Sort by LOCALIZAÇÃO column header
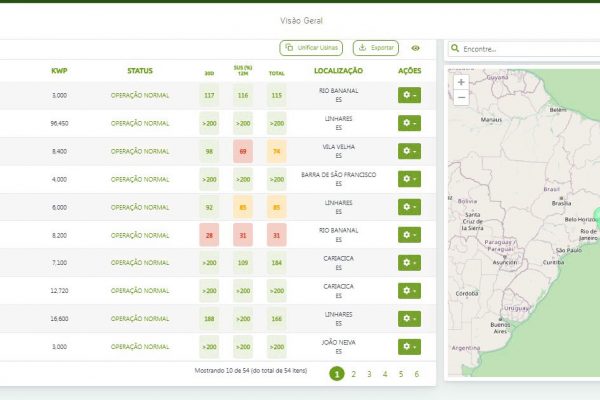Viewport: 600px width, 400px height. [338, 71]
